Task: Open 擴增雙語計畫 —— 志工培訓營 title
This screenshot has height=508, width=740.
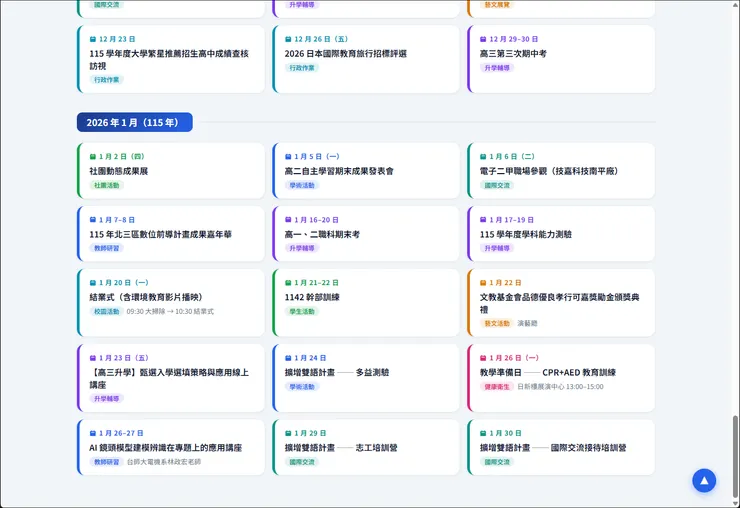Action: (341, 448)
